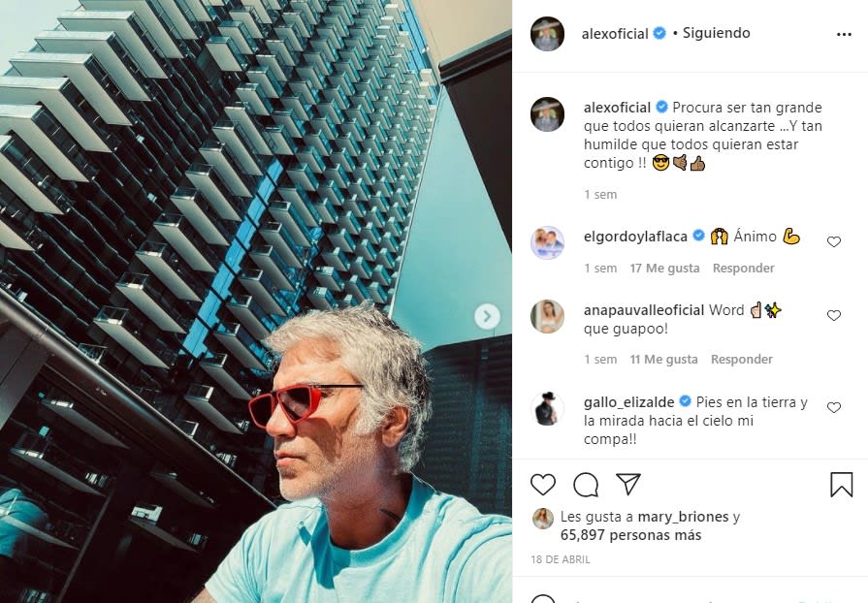Open alexoficial header profile picture
Image resolution: width=868 pixels, height=603 pixels.
coord(547,34)
